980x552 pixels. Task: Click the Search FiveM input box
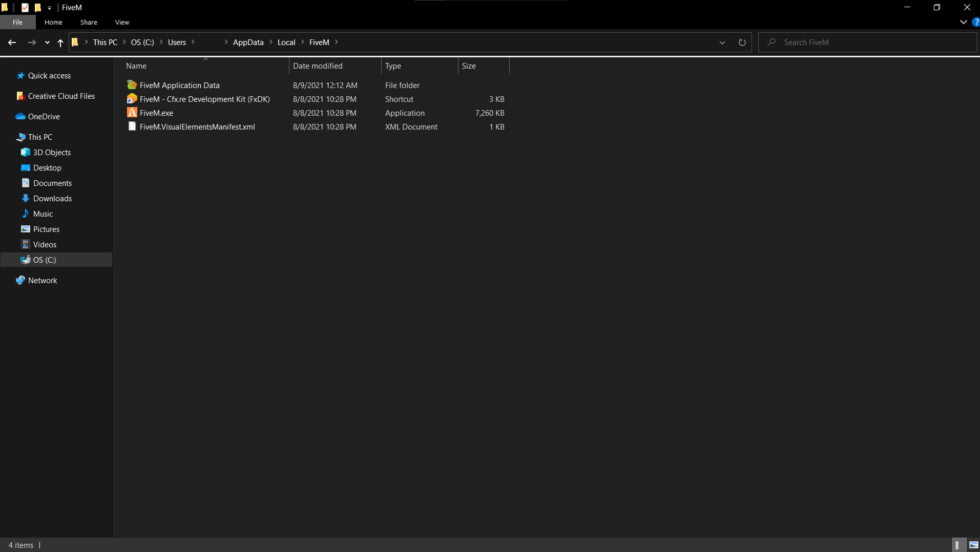[868, 43]
